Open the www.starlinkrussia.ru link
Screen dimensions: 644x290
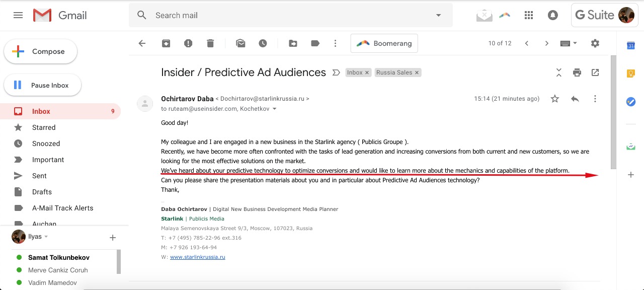pyautogui.click(x=197, y=257)
